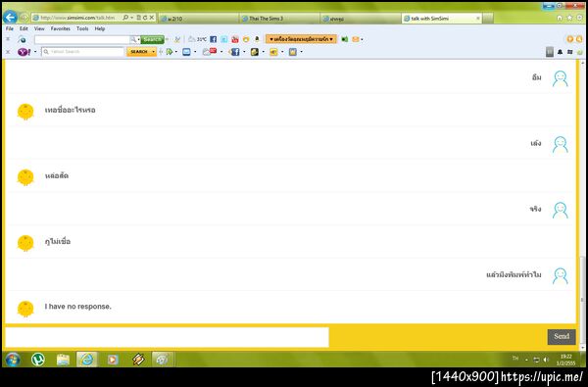The image size is (588, 387).
Task: Open the uTorrent taskbar icon
Action: (x=37, y=360)
